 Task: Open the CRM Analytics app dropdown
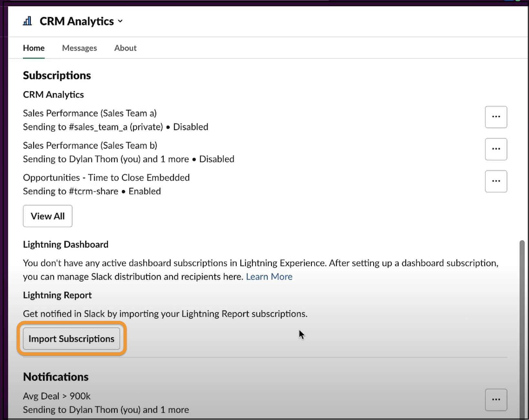[x=120, y=21]
